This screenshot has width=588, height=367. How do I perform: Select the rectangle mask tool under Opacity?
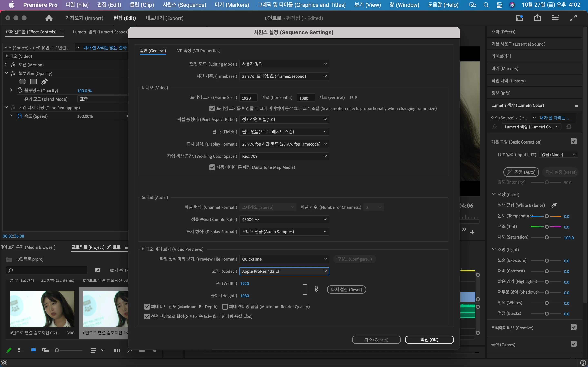pyautogui.click(x=33, y=82)
